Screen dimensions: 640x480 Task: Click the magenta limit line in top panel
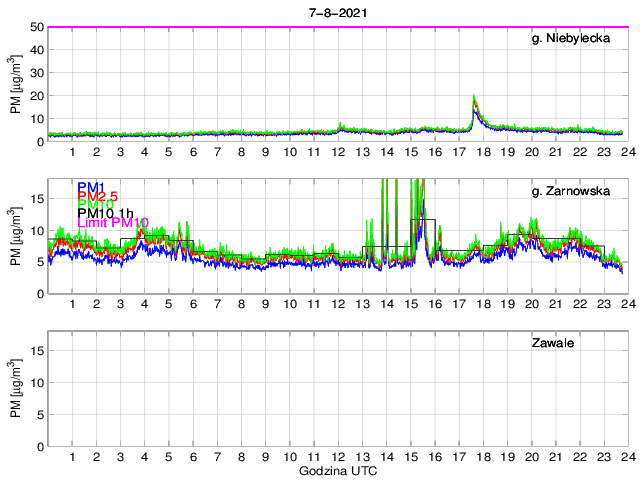300,27
